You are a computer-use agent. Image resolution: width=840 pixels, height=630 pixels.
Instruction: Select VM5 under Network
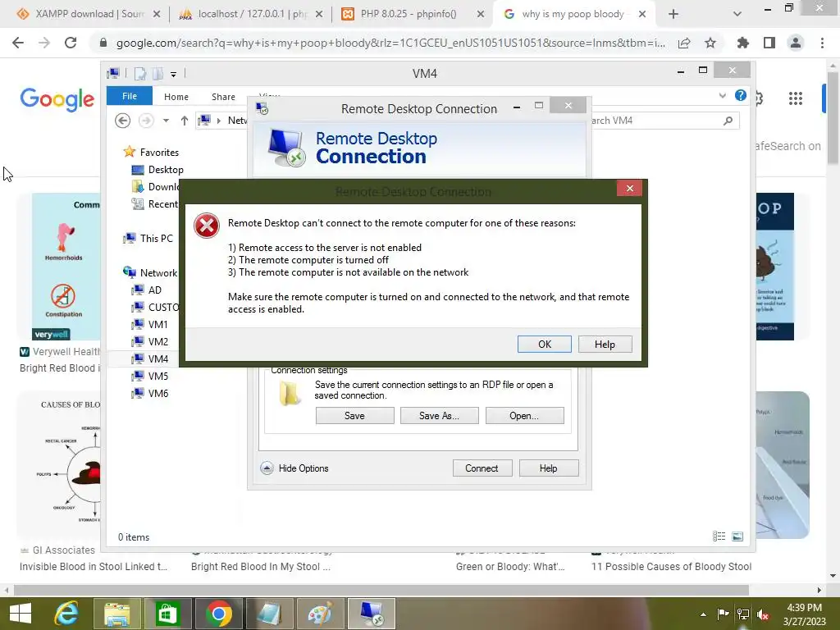coord(150,376)
